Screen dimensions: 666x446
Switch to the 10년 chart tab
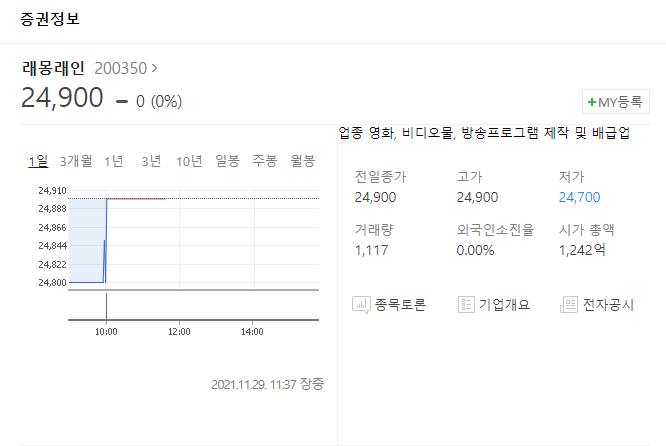189,161
